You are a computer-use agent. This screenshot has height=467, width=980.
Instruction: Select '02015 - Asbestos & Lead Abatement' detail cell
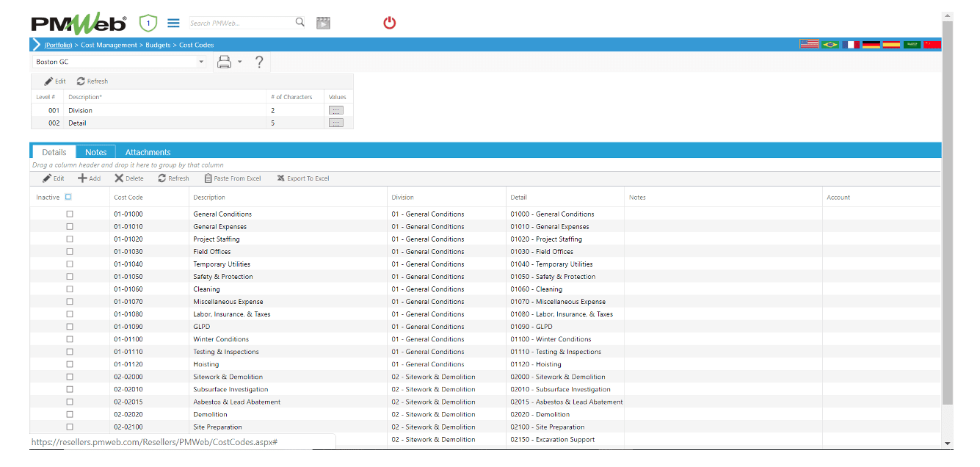coord(566,402)
